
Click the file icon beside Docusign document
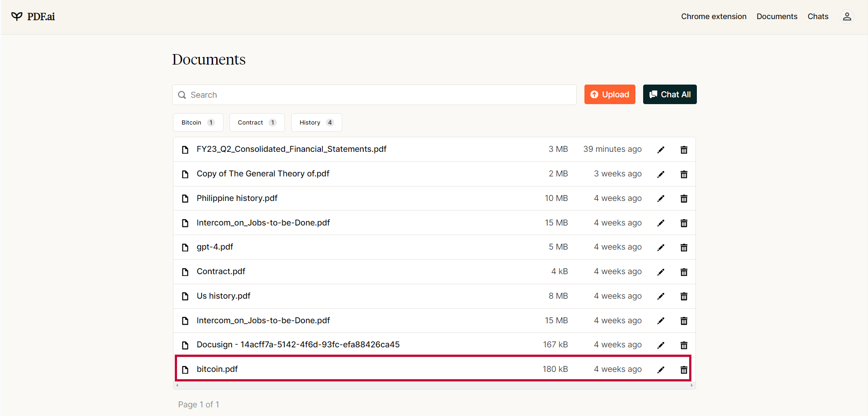[x=185, y=345]
